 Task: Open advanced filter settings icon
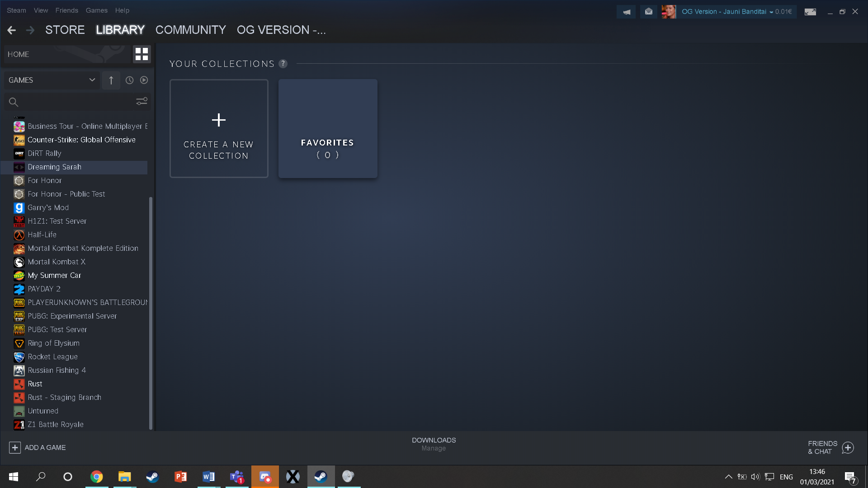click(x=142, y=101)
